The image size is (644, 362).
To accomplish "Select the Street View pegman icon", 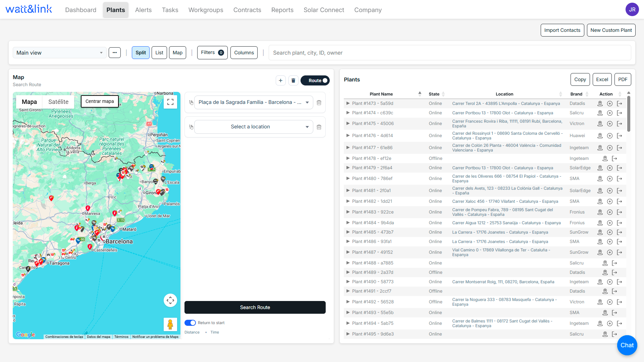I will (x=170, y=324).
